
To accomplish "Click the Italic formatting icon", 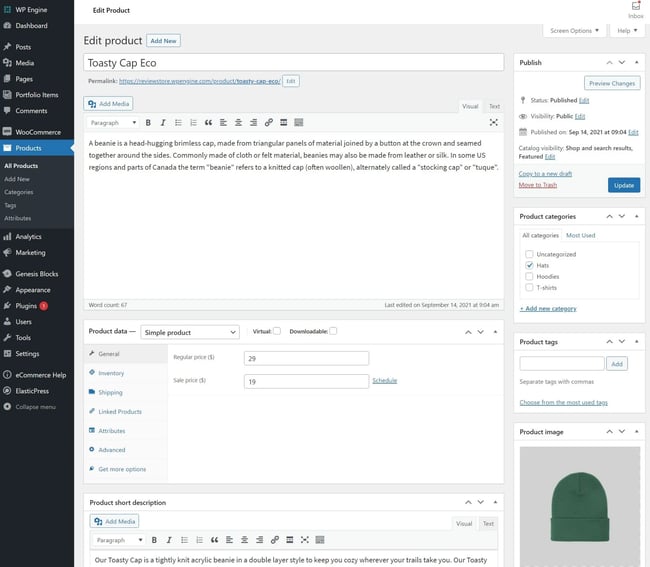I will pos(163,123).
